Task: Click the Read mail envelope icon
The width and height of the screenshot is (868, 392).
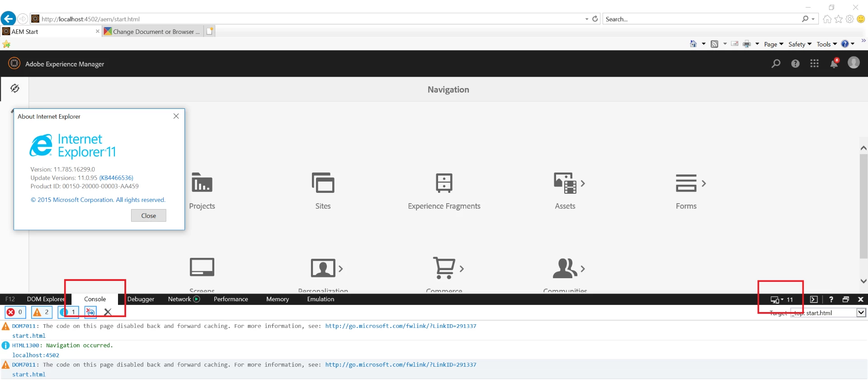Action: 735,44
